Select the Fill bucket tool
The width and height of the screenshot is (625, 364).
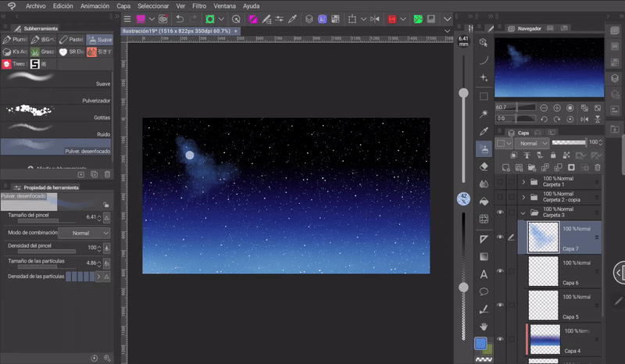tap(484, 202)
